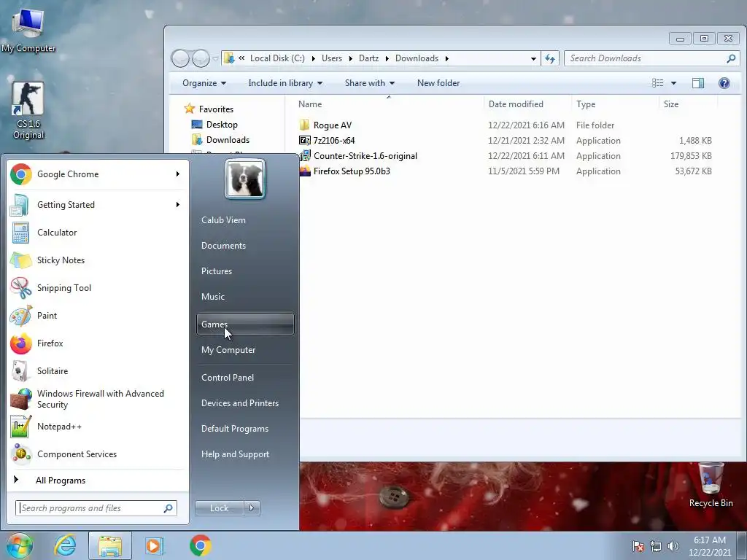Expand the Getting Started submenu arrow

[178, 205]
